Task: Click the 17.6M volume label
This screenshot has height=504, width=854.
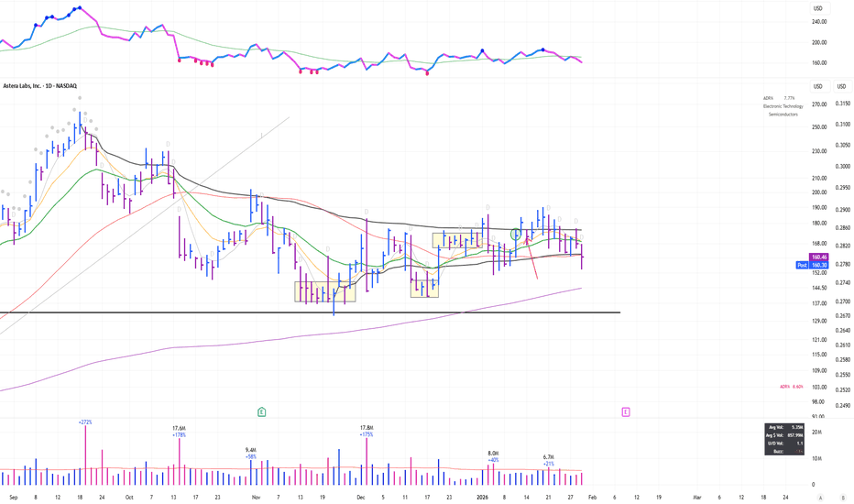Action: pos(180,428)
